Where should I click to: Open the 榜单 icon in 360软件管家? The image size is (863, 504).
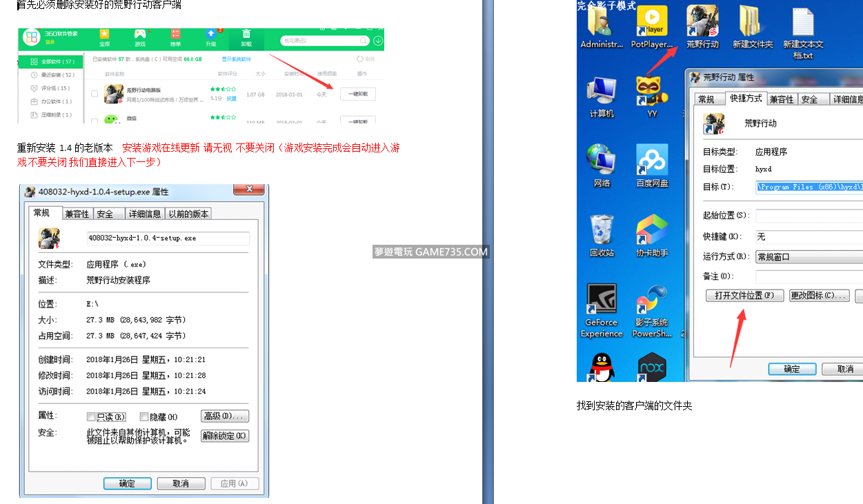(x=175, y=34)
